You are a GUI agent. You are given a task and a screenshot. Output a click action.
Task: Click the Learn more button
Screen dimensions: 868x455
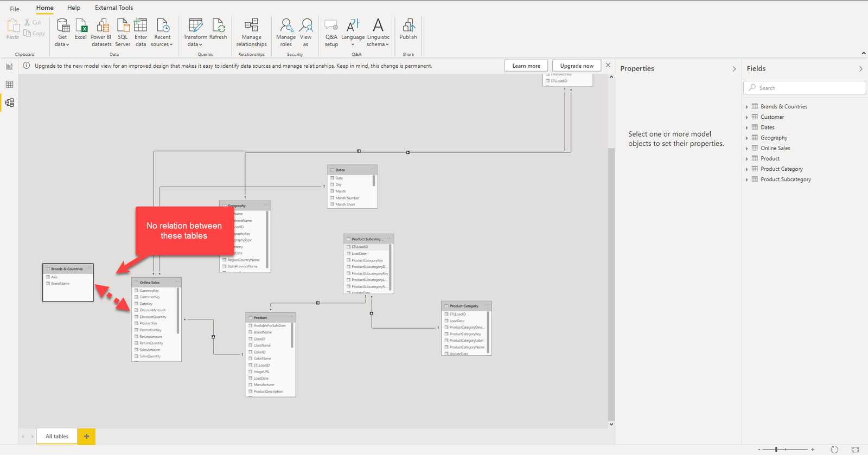[x=526, y=66]
